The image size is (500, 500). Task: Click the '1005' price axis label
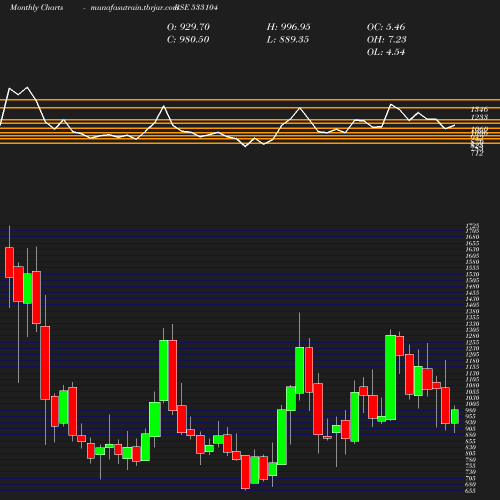tap(473, 404)
